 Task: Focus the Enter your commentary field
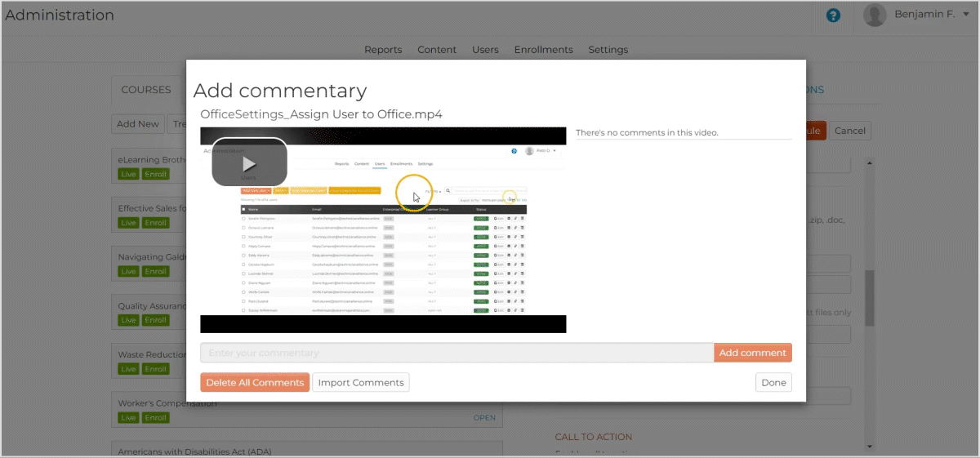pos(457,353)
